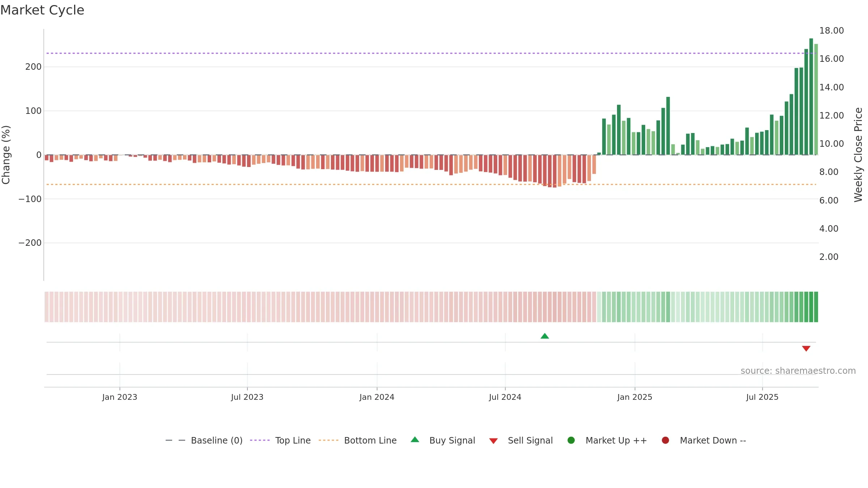Click the 16.00 price tick on the right axis
The image size is (868, 488).
coord(831,59)
